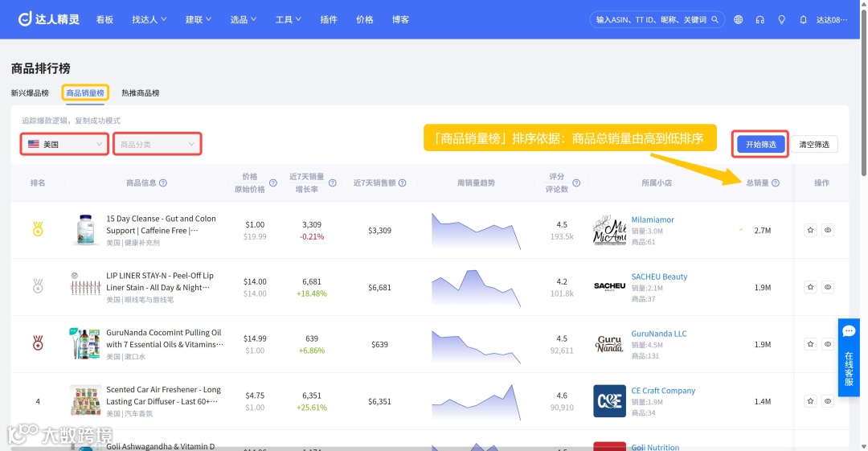Click the headset support icon
868x451 pixels.
click(x=759, y=19)
